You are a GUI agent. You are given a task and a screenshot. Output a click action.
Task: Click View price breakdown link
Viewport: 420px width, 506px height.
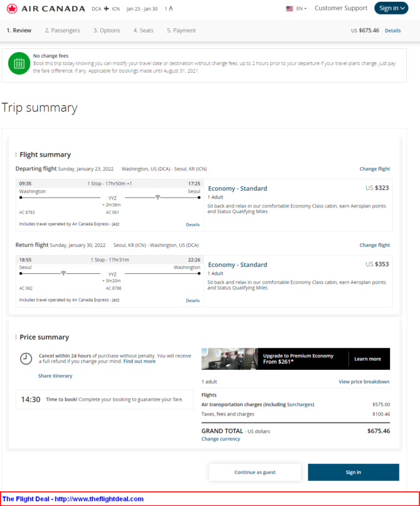364,382
